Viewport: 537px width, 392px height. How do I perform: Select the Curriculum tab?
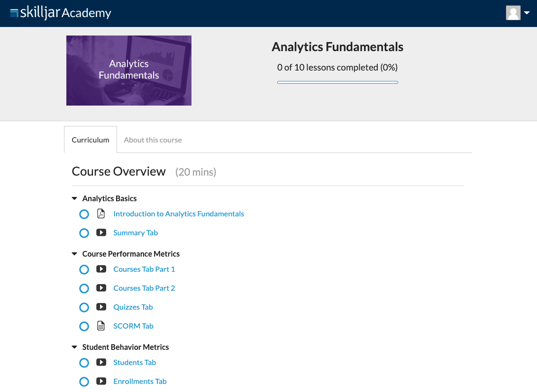(91, 140)
